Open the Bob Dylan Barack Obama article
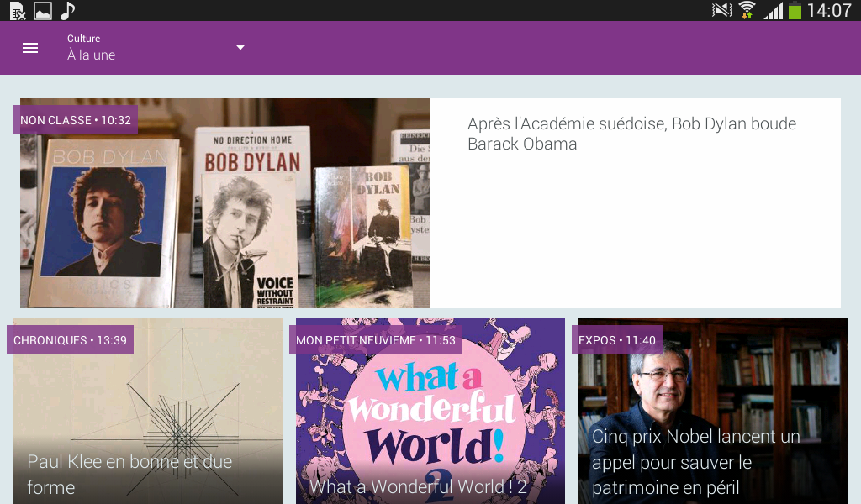 [x=631, y=134]
